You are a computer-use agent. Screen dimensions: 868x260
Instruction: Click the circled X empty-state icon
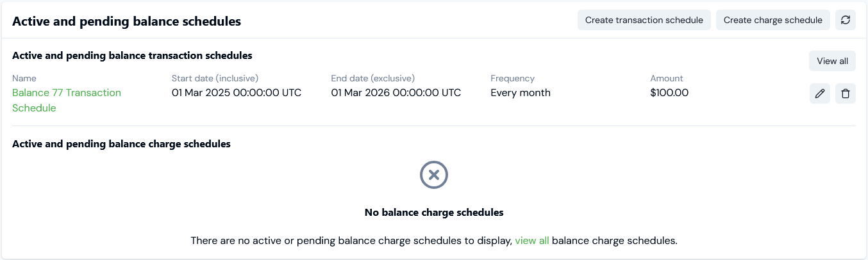434,174
